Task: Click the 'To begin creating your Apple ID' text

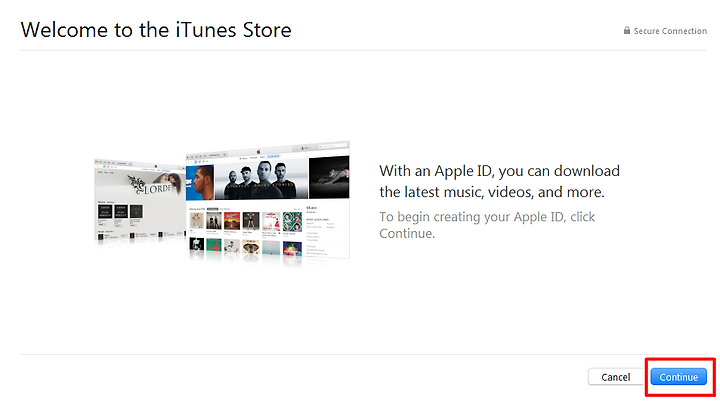Action: (x=487, y=225)
